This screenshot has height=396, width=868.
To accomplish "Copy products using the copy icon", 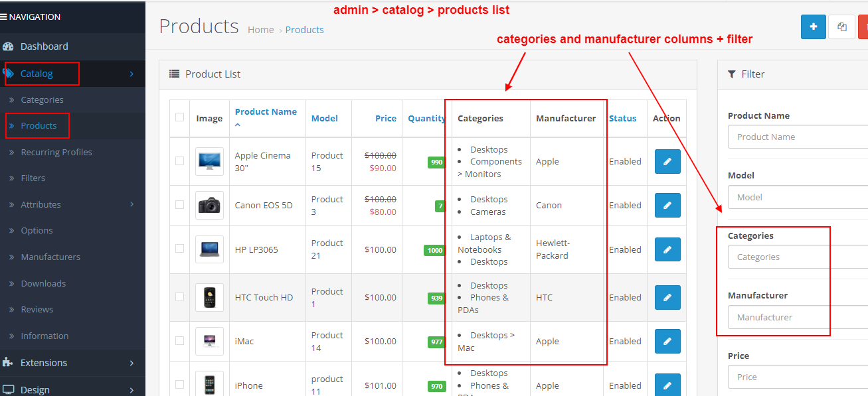I will click(841, 27).
